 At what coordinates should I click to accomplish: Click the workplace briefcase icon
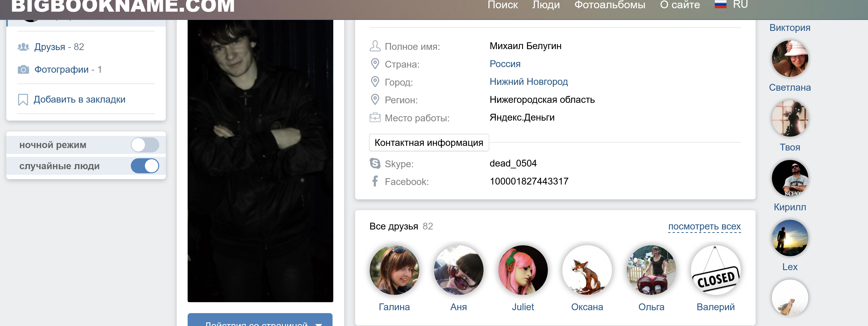(375, 117)
